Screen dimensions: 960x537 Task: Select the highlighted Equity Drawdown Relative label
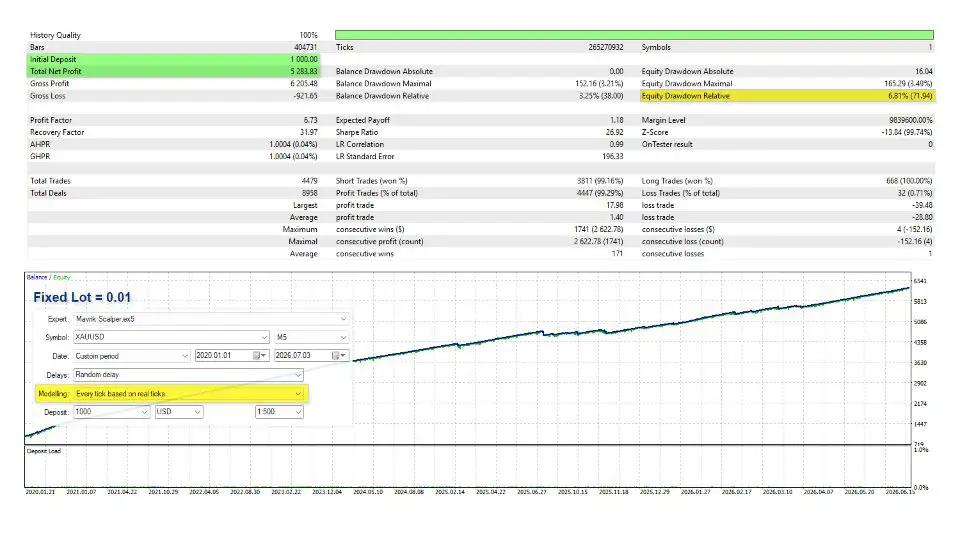(x=686, y=96)
